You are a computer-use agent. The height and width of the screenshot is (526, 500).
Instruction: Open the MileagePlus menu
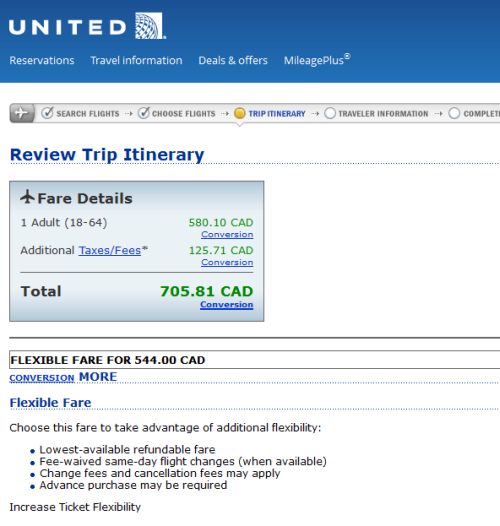(x=317, y=60)
